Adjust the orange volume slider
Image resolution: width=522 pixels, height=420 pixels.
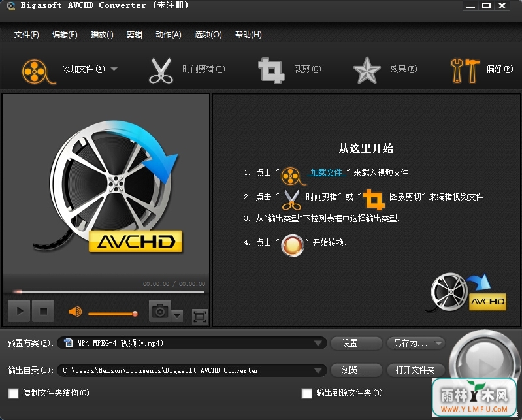tap(113, 314)
